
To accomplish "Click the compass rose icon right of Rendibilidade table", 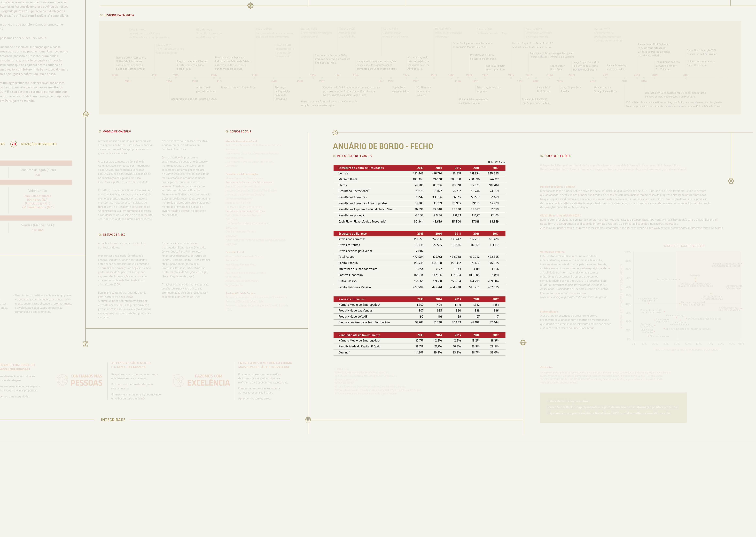I will point(523,343).
